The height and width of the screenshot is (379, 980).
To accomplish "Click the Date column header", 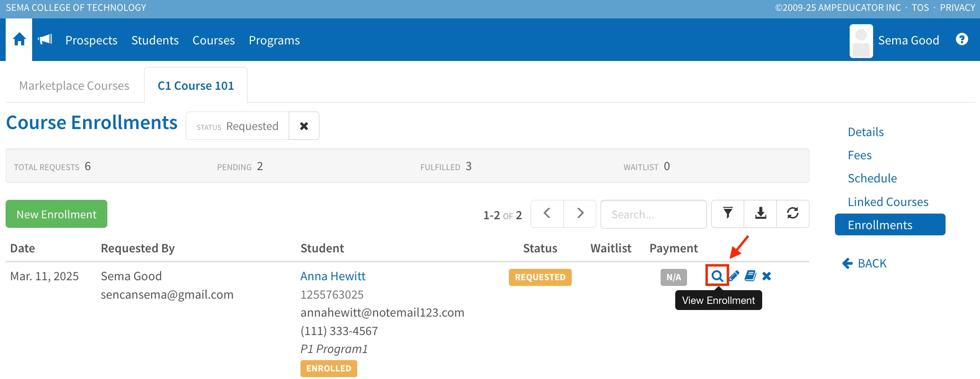I will click(x=23, y=248).
